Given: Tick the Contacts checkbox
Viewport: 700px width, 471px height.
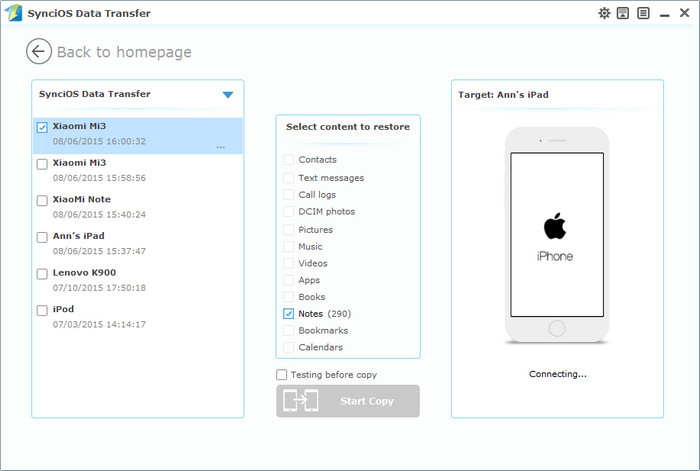Looking at the screenshot, I should click(288, 160).
